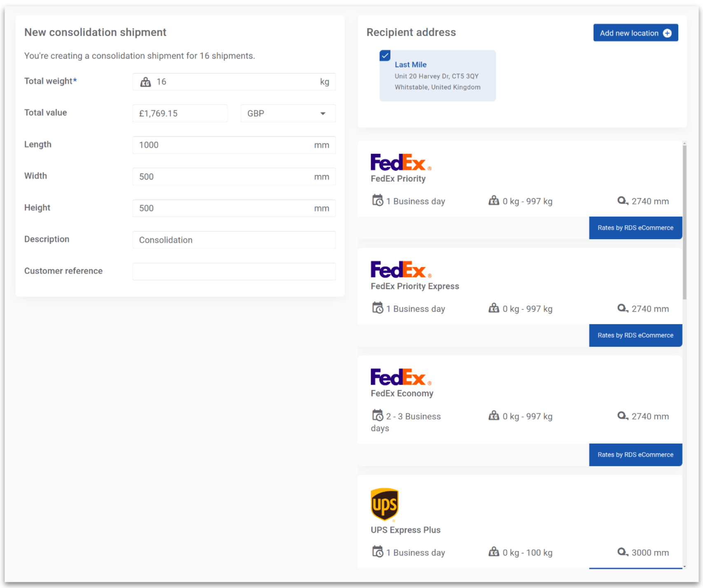This screenshot has width=703, height=588.
Task: Click the FedEx Priority delivery time calendar icon
Action: tap(377, 201)
